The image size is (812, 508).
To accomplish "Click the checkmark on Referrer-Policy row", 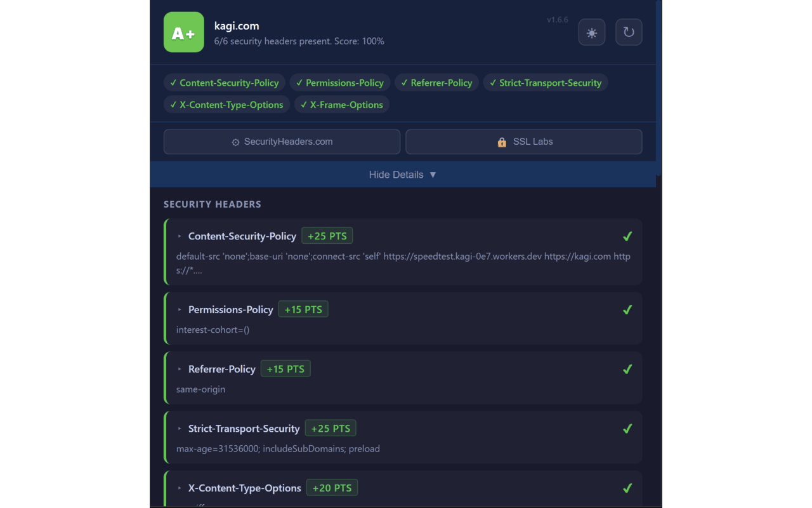I will click(x=627, y=369).
